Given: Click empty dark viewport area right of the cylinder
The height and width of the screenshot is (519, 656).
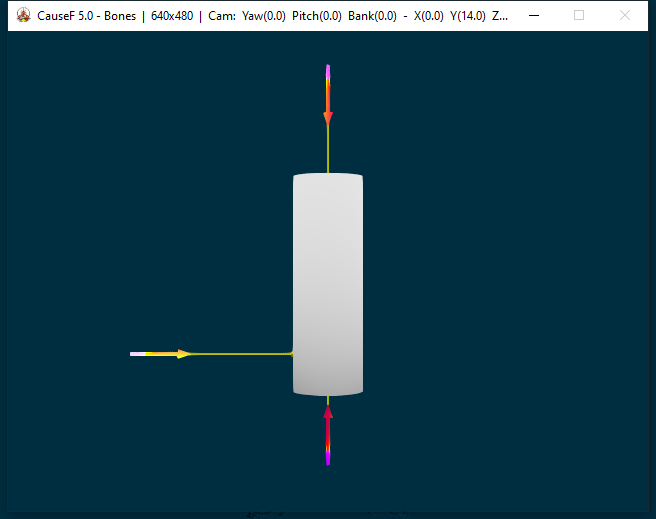Looking at the screenshot, I should click(x=500, y=280).
